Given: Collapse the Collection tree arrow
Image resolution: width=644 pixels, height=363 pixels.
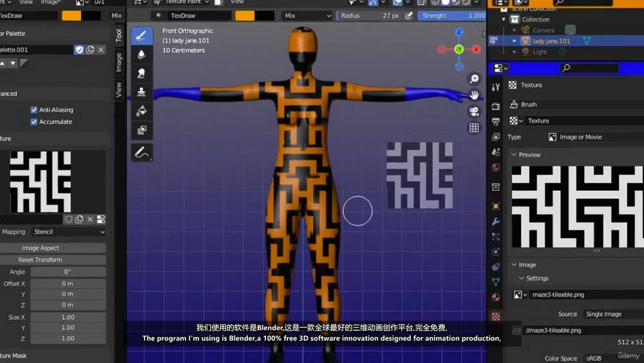Looking at the screenshot, I should [504, 19].
